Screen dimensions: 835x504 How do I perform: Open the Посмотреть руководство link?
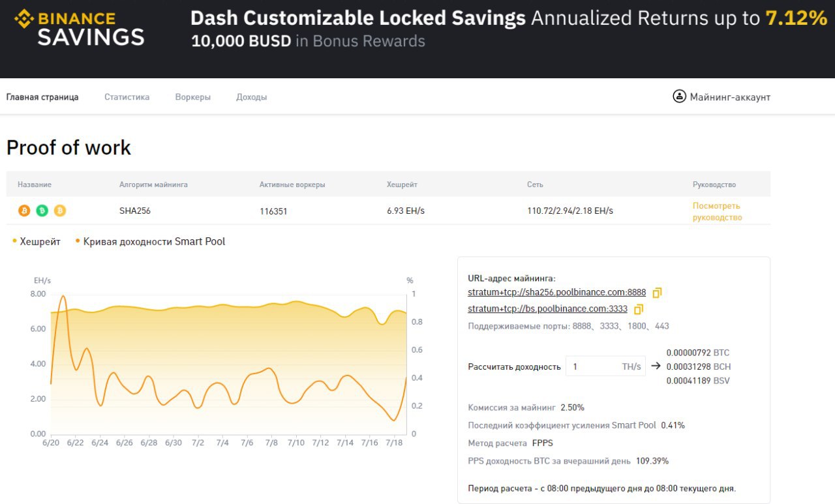pyautogui.click(x=717, y=211)
